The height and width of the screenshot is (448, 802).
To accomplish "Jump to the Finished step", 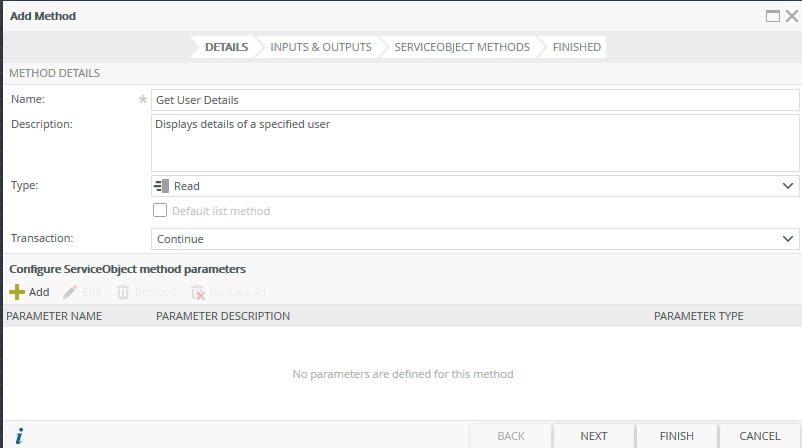I will [x=576, y=47].
